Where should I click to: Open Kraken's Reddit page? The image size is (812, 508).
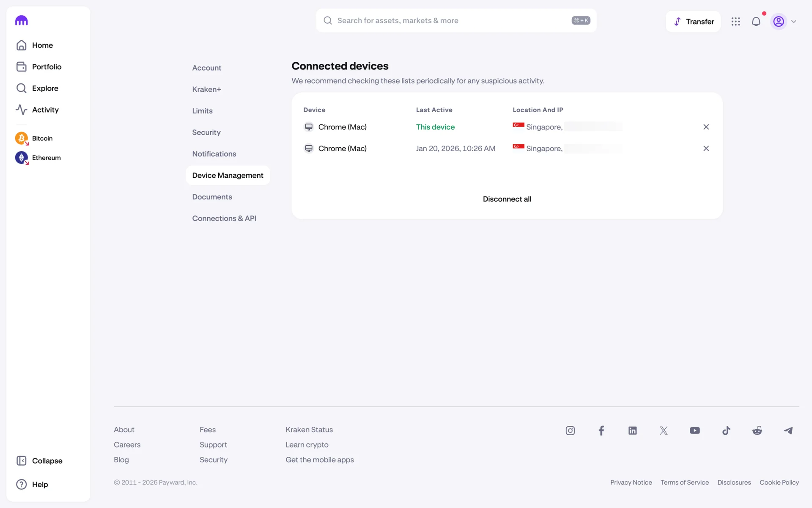click(757, 431)
